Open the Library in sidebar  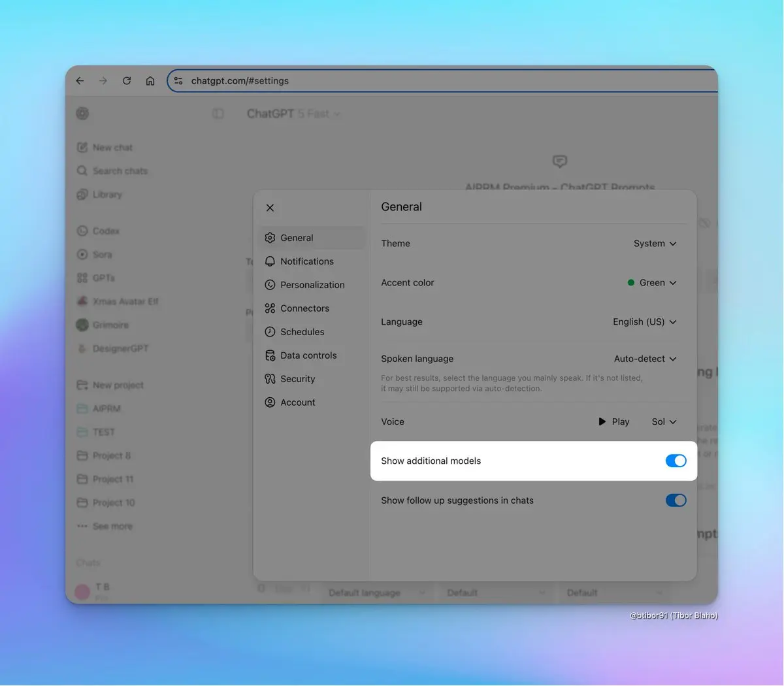click(100, 195)
